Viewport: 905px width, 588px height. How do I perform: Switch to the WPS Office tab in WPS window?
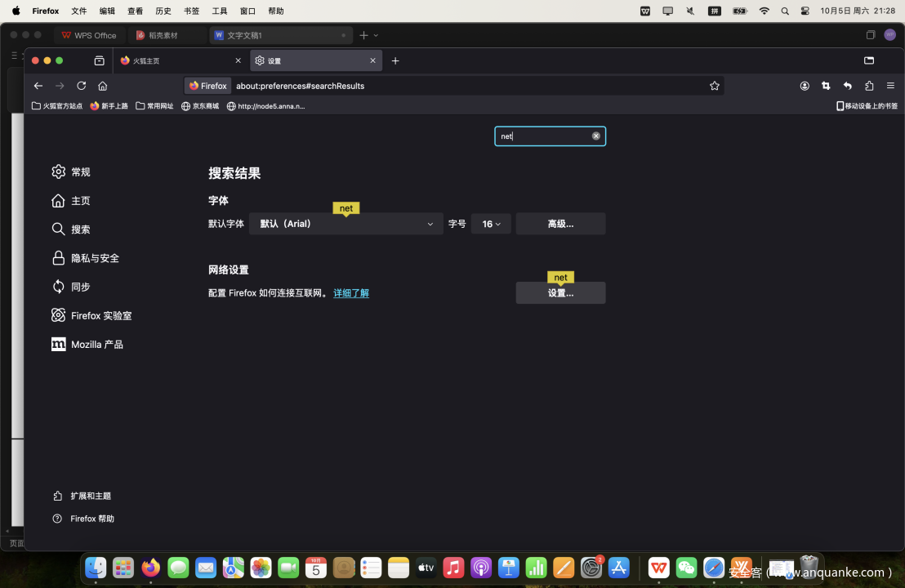click(x=89, y=35)
